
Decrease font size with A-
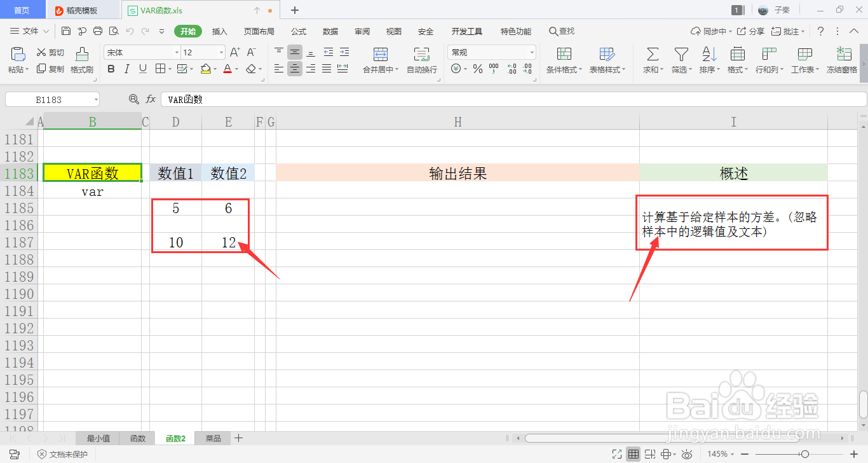point(252,52)
